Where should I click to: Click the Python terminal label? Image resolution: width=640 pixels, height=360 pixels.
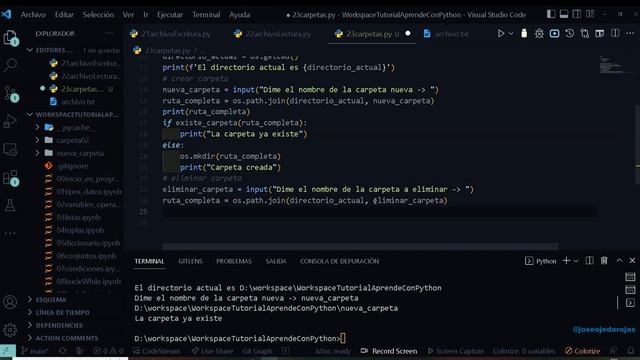tap(540, 261)
